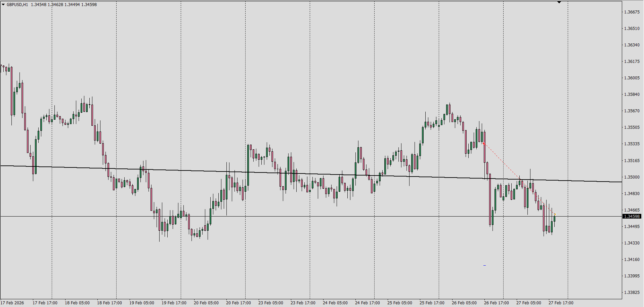The width and height of the screenshot is (644, 307).
Task: Click the 19 Feb 17:00 time label
Action: click(x=174, y=303)
